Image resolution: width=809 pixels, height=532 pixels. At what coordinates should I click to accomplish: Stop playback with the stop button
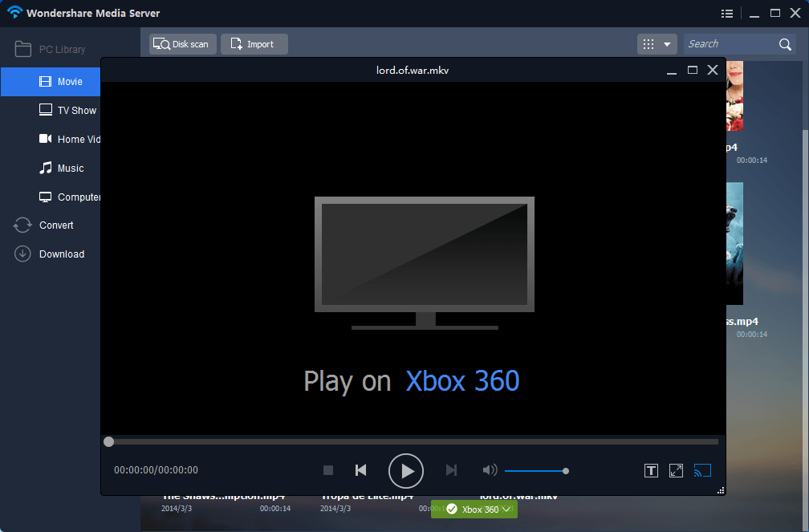pos(328,470)
